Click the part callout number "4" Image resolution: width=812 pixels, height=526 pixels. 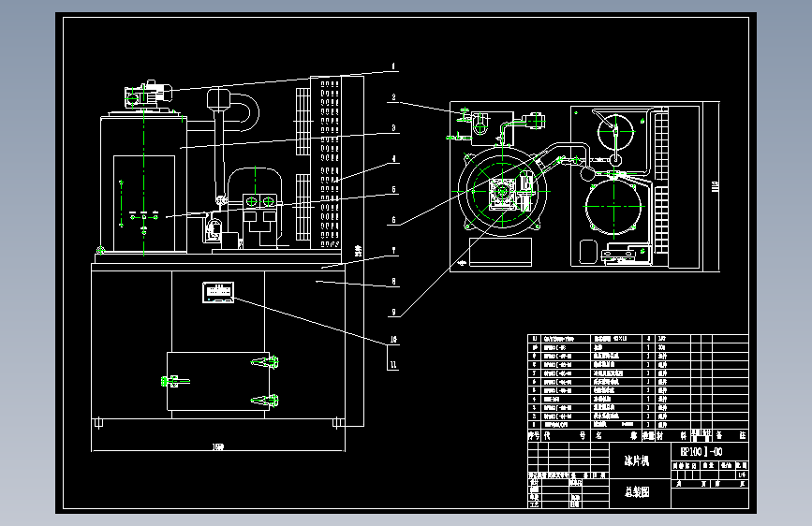(x=393, y=159)
